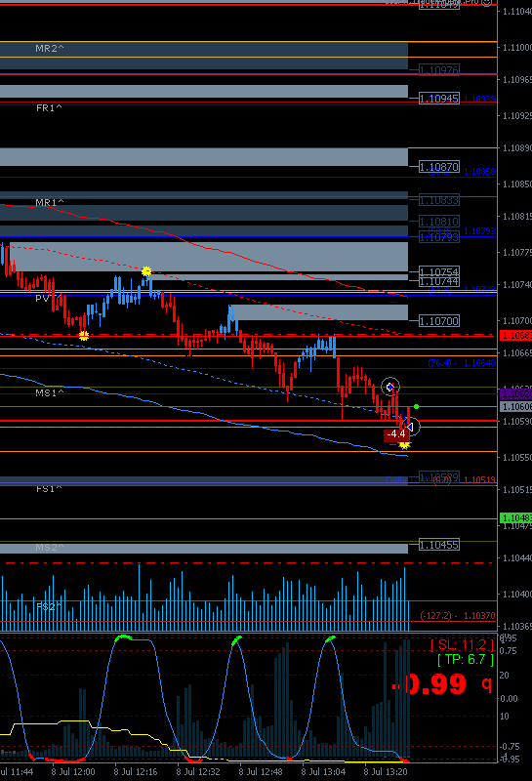Viewport: 532px width, 781px height.
Task: Click the 1.10833 zone price tag
Action: pyautogui.click(x=439, y=200)
